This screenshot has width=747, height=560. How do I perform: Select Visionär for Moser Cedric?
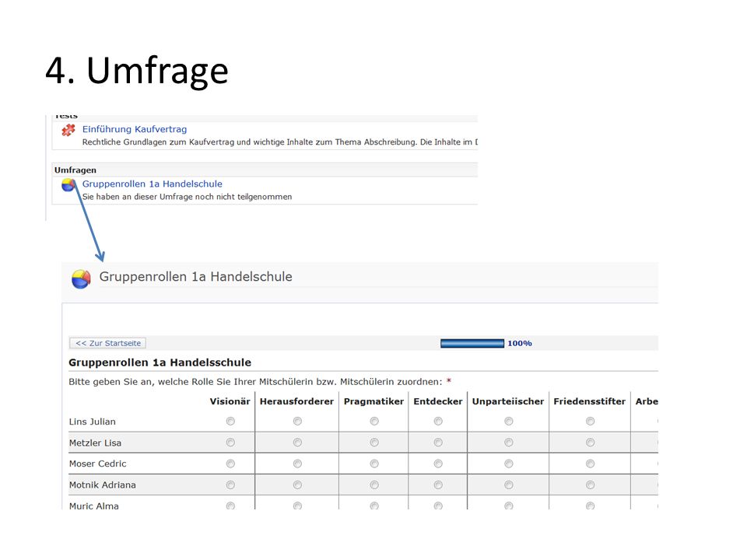230,464
